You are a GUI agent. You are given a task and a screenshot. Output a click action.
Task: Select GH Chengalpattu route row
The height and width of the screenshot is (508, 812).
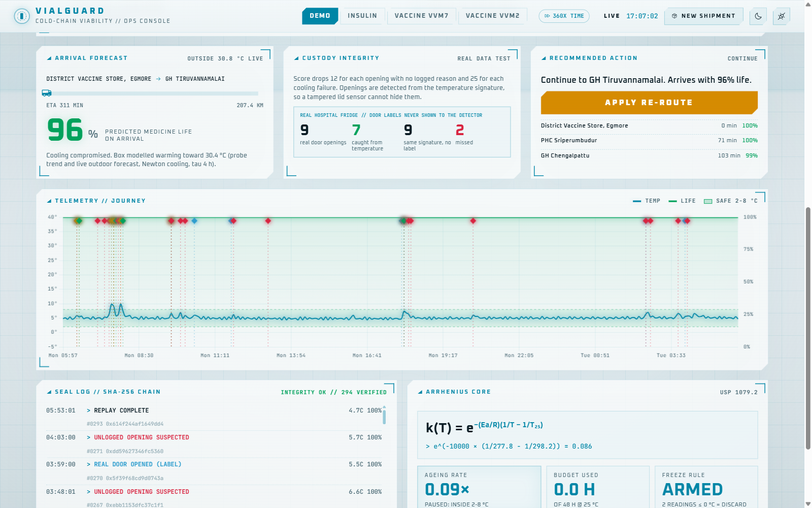click(x=649, y=155)
